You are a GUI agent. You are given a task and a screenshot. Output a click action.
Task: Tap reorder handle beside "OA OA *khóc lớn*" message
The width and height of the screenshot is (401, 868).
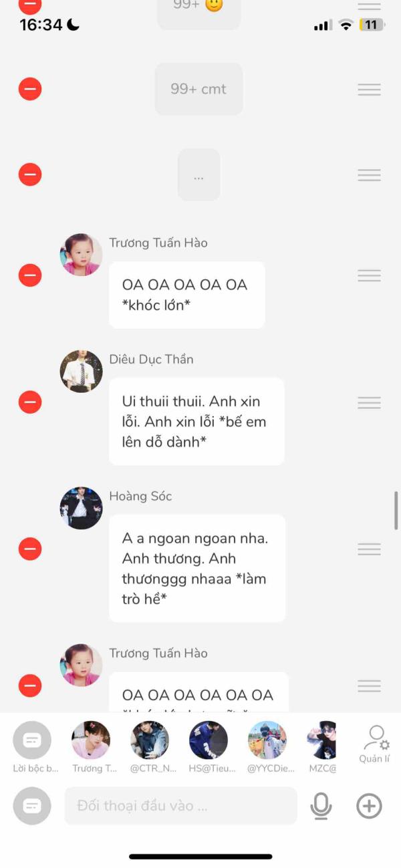[369, 275]
